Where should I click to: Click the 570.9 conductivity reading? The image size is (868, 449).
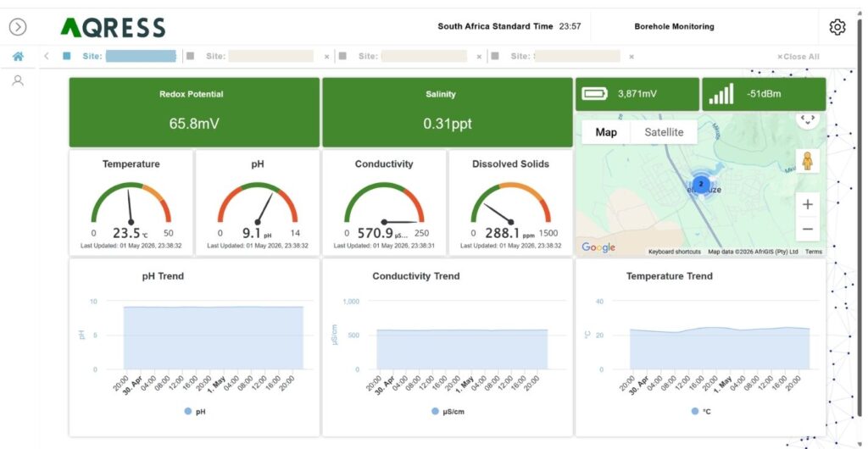375,233
